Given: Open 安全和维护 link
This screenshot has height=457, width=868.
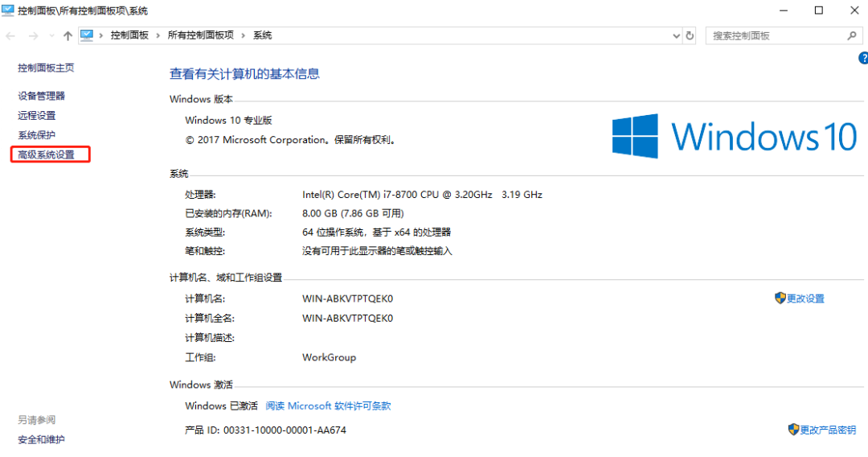Looking at the screenshot, I should click(41, 440).
